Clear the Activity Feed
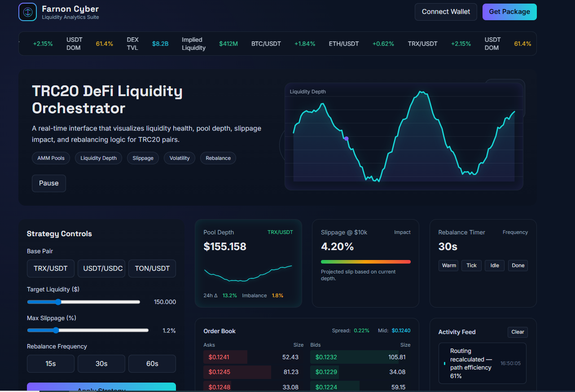 [x=518, y=332]
